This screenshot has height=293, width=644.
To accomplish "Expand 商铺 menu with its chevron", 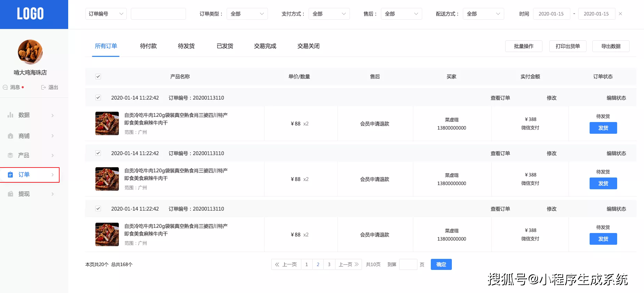I will pyautogui.click(x=53, y=136).
